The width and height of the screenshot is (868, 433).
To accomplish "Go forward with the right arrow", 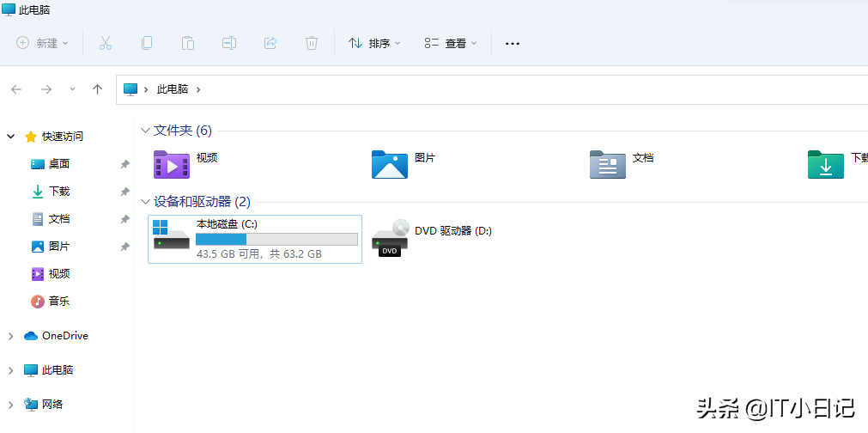I will (x=46, y=89).
